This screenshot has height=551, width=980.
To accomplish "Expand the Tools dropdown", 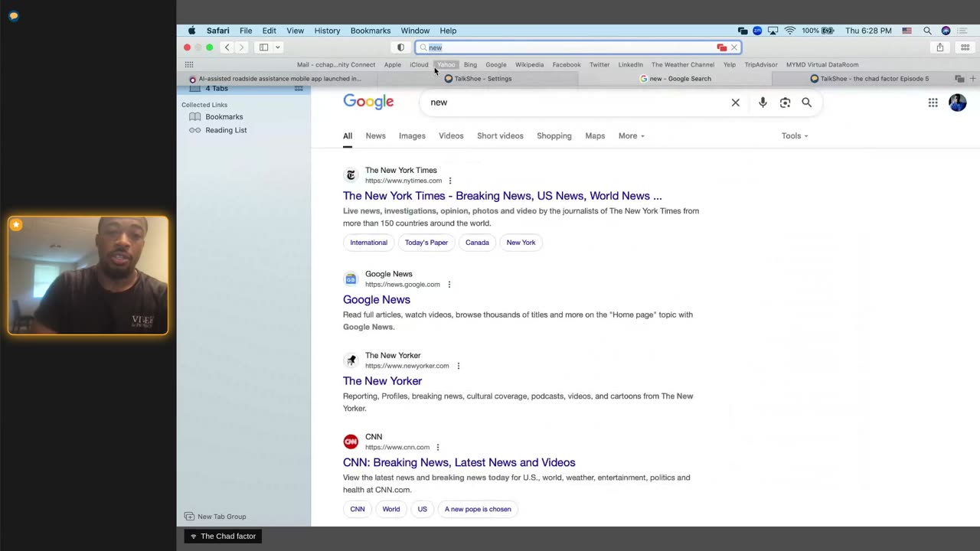I will tap(795, 136).
